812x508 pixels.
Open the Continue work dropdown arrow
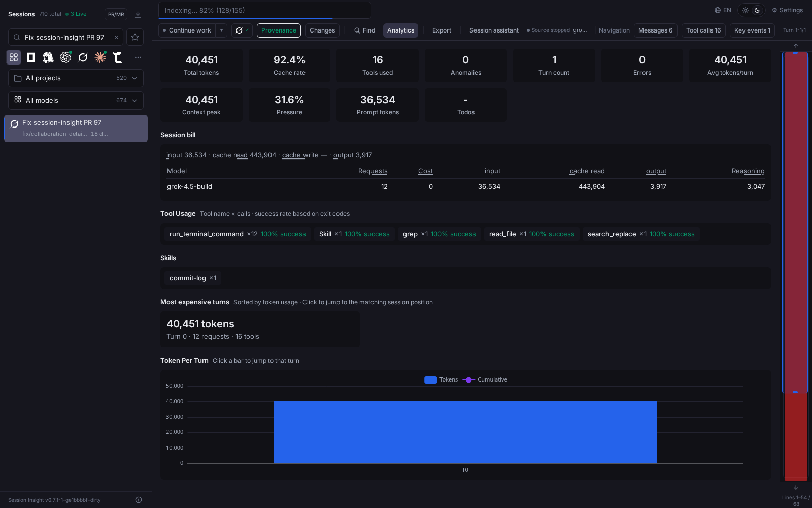point(221,30)
